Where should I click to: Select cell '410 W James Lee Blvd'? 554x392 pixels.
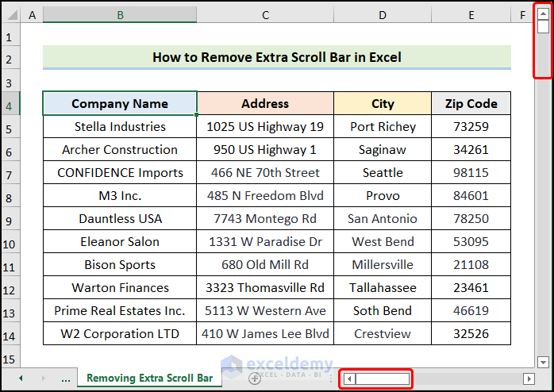pyautogui.click(x=265, y=333)
